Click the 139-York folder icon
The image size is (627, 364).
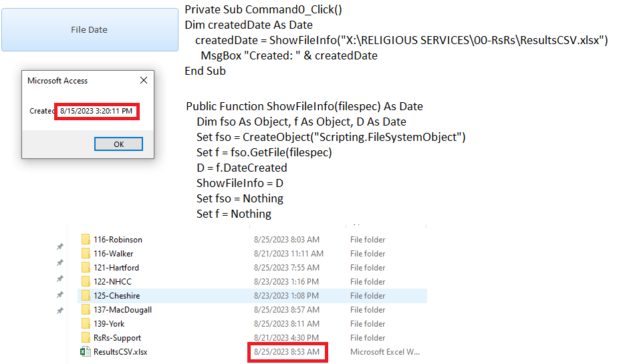pos(85,324)
